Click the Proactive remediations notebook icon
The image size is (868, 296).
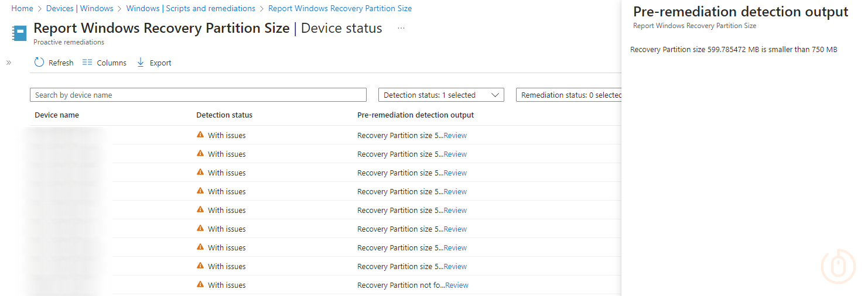point(19,33)
